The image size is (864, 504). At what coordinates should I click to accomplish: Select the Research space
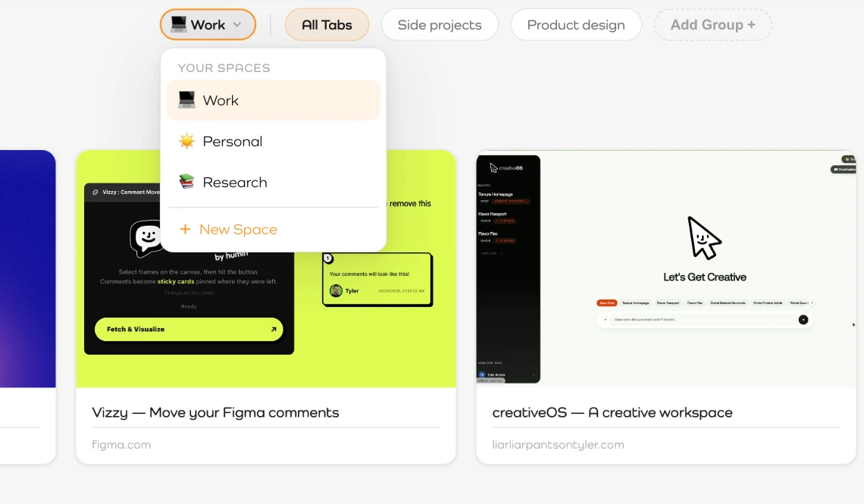pos(274,183)
